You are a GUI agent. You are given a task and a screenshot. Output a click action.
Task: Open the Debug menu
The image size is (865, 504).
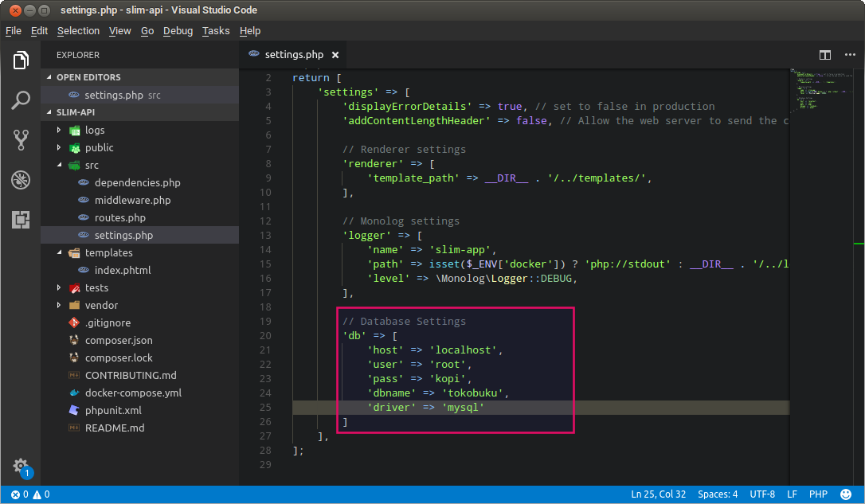178,30
